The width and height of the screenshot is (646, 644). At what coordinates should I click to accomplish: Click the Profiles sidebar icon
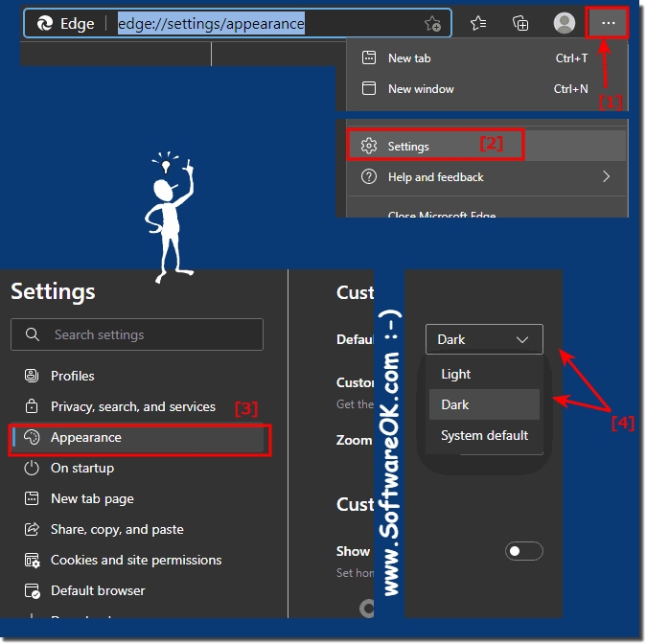[32, 376]
